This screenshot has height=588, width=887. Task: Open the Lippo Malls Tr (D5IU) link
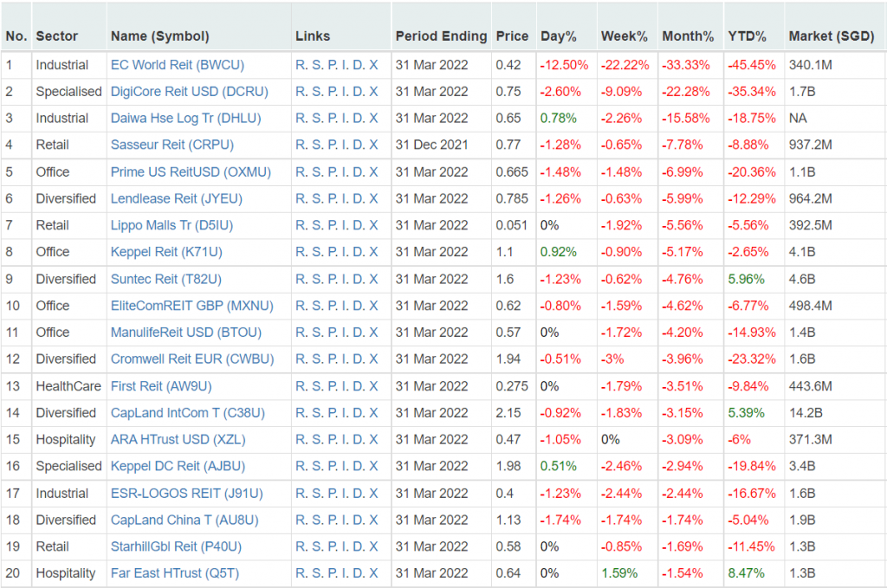pyautogui.click(x=172, y=225)
